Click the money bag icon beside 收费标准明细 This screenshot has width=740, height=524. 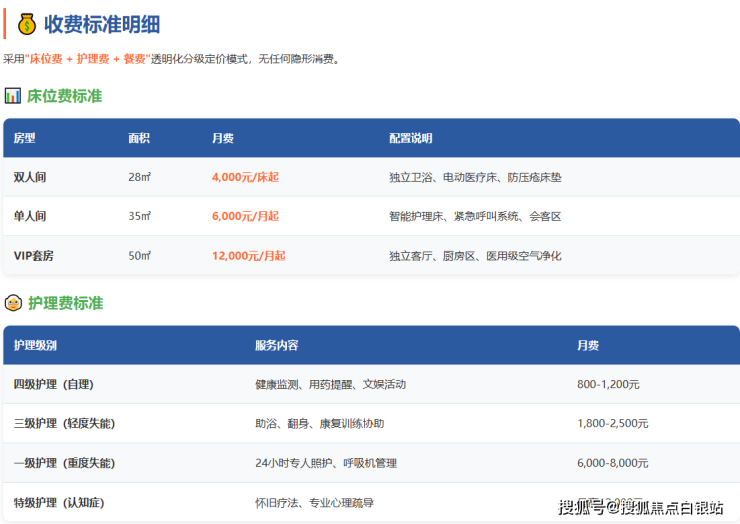[24, 24]
